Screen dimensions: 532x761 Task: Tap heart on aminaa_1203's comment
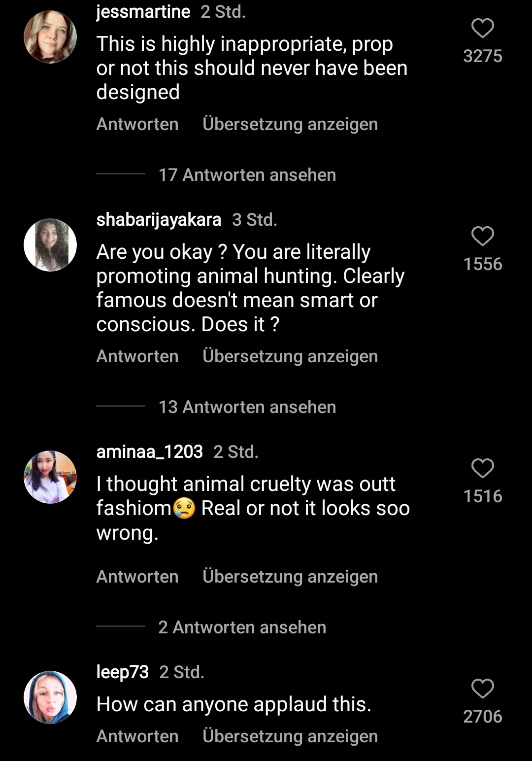(x=482, y=468)
